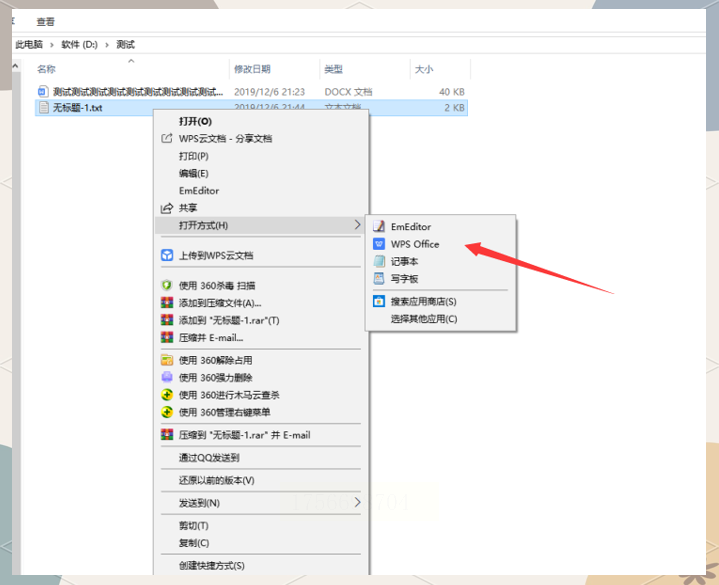Select 上传到WPS云文档

(x=216, y=255)
